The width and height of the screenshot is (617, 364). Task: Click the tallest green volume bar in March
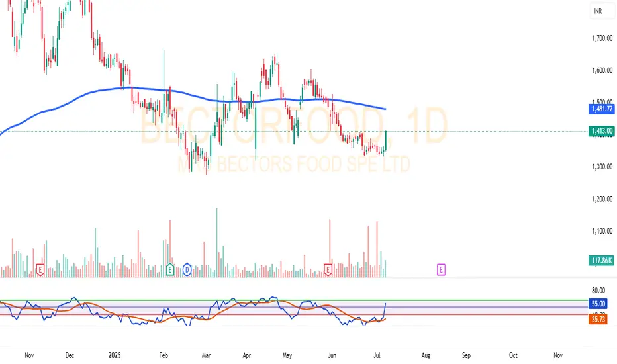(x=217, y=243)
